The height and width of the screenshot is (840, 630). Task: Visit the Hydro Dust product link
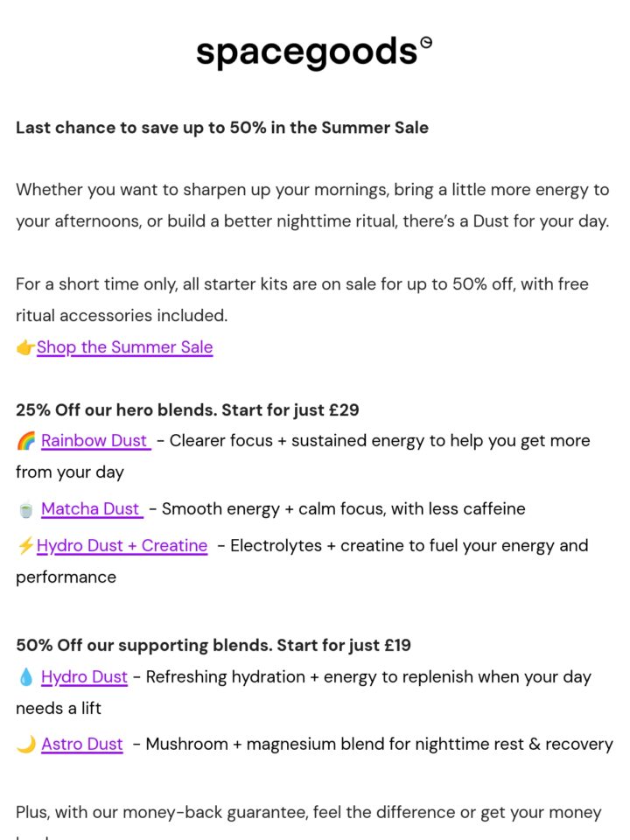click(84, 677)
